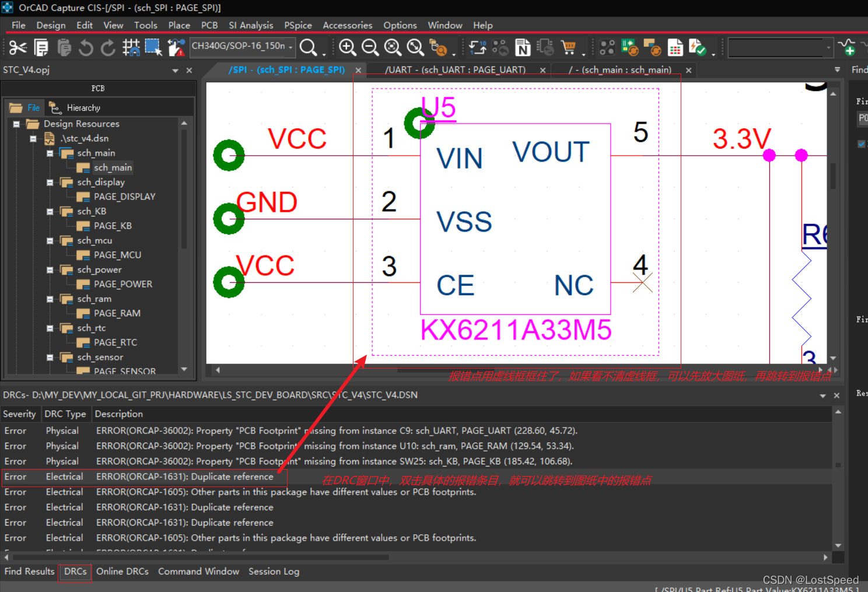Viewport: 868px width, 592px height.
Task: Open the SI Analysis menu
Action: click(251, 25)
